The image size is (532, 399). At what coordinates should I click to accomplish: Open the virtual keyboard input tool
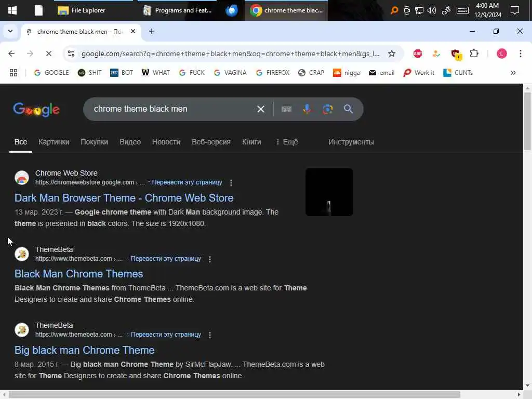[x=286, y=109]
